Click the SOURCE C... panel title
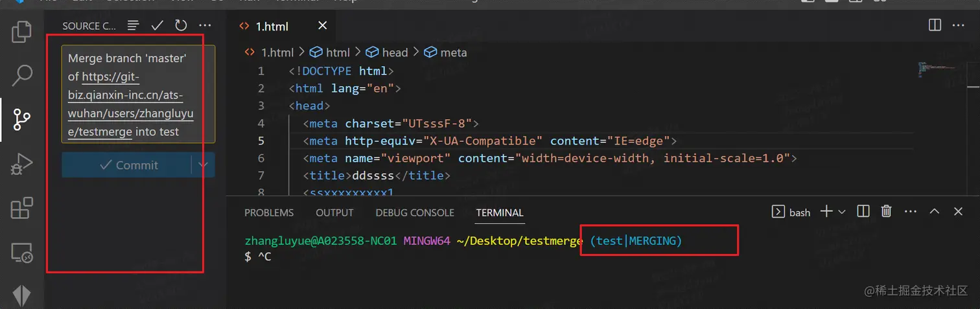980x309 pixels. 89,26
